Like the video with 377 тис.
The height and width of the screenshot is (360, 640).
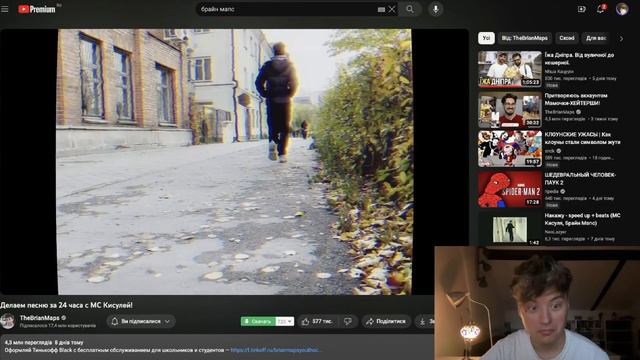point(317,322)
